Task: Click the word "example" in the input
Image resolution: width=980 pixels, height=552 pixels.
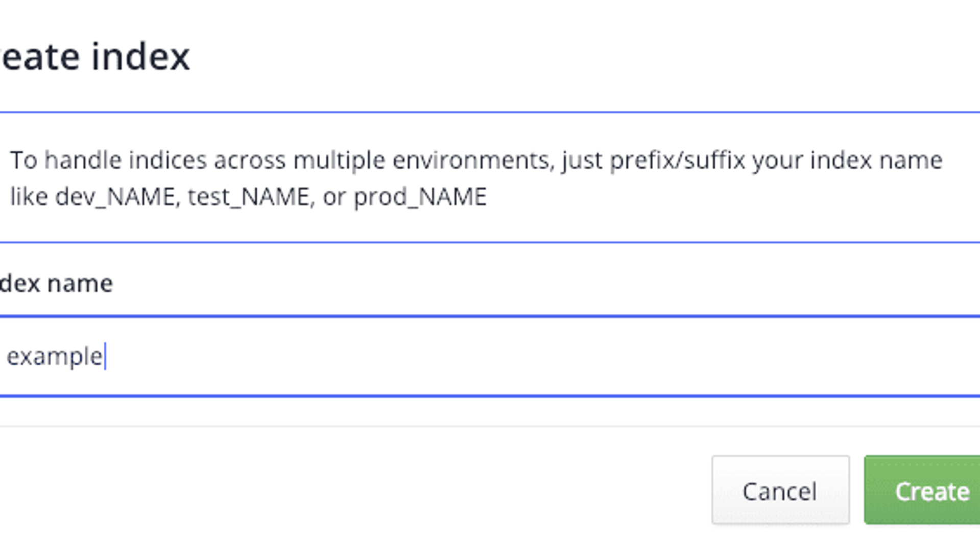Action: tap(54, 356)
